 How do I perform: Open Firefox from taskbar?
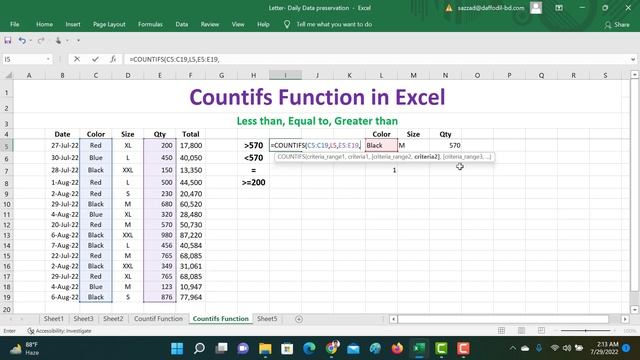pyautogui.click(x=397, y=349)
